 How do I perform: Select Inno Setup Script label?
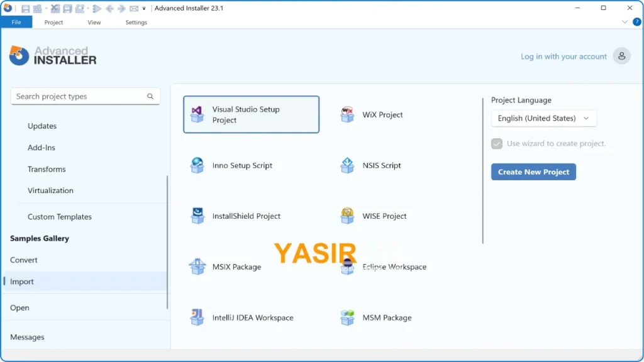click(242, 165)
